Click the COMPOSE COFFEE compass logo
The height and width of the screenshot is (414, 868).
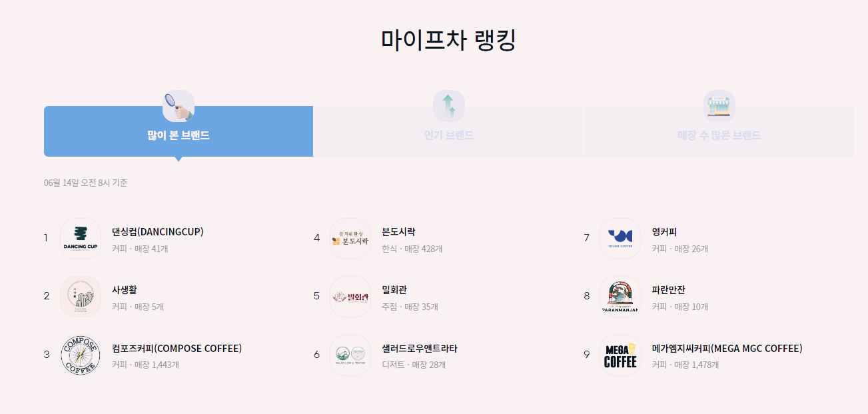click(80, 354)
